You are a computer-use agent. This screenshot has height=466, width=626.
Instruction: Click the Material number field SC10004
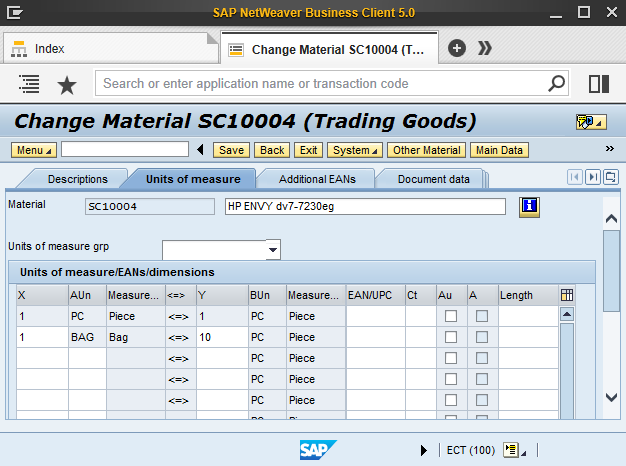tap(150, 206)
